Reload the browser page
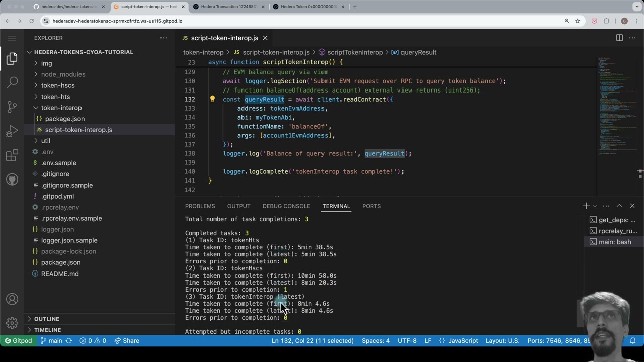The width and height of the screenshot is (644, 362). (32, 21)
